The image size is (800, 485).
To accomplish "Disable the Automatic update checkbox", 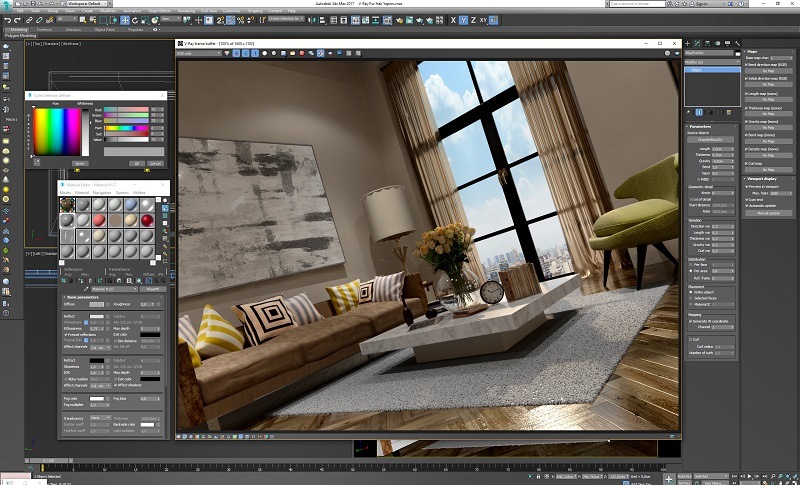I will (x=747, y=206).
